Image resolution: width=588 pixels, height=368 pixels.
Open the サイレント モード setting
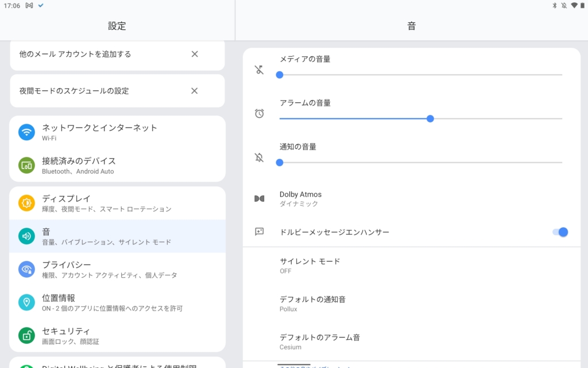(x=310, y=266)
